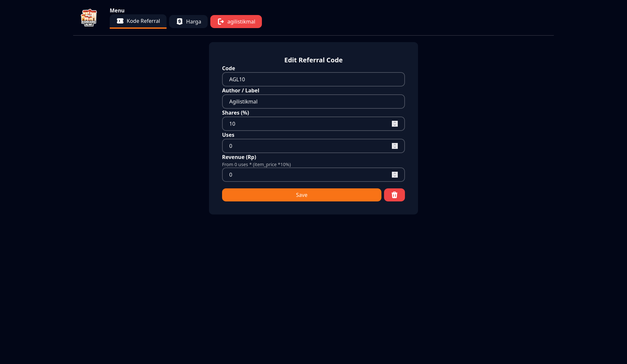The width and height of the screenshot is (627, 364).
Task: Click the Uses number field
Action: (313, 146)
